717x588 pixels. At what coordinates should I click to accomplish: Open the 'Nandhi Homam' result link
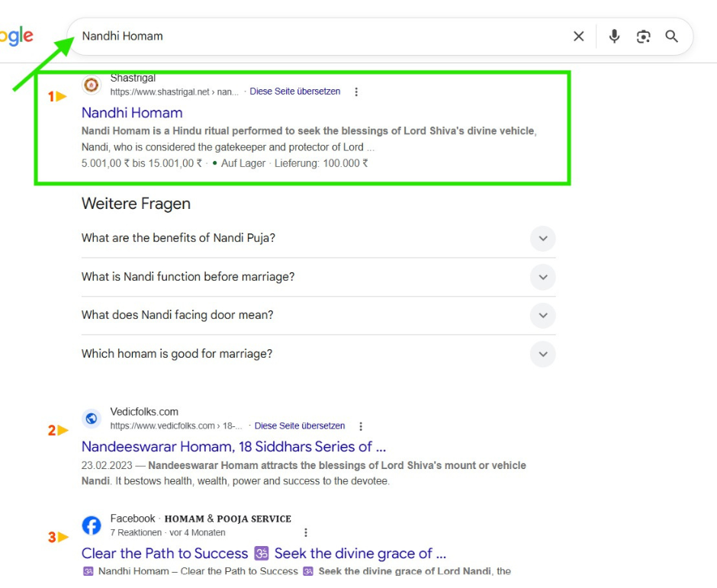[x=132, y=113]
